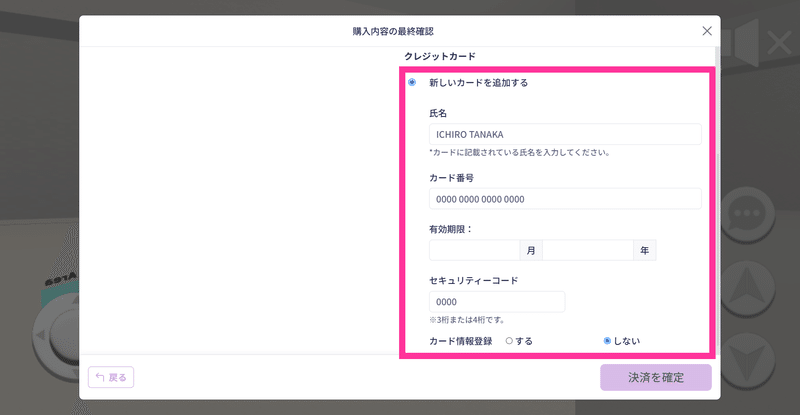The width and height of the screenshot is (800, 415).
Task: Click the 購入内容の最終確認 title
Action: (393, 31)
